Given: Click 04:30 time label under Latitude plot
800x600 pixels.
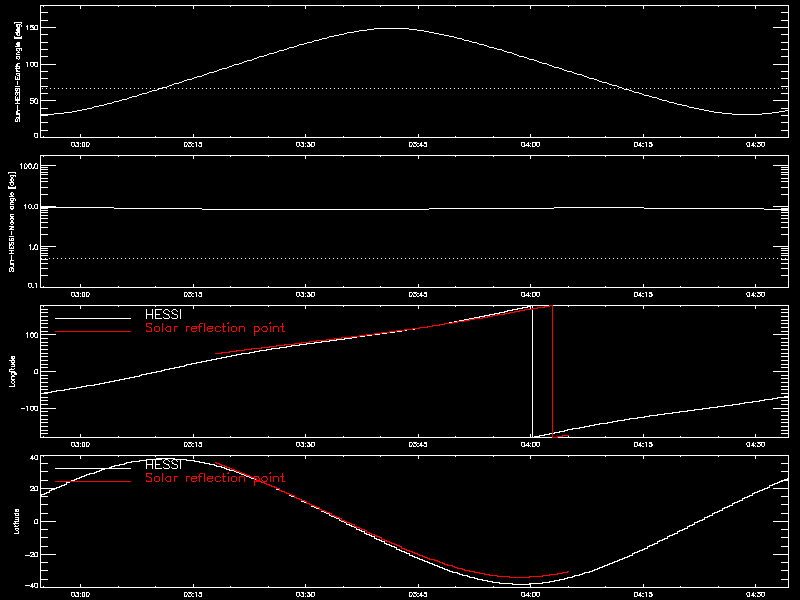Looking at the screenshot, I should pyautogui.click(x=756, y=594).
